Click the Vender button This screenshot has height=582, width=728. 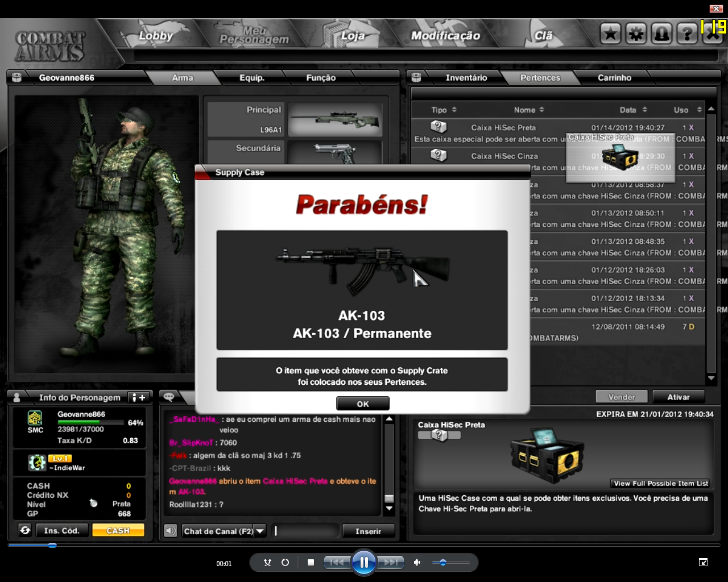point(622,397)
